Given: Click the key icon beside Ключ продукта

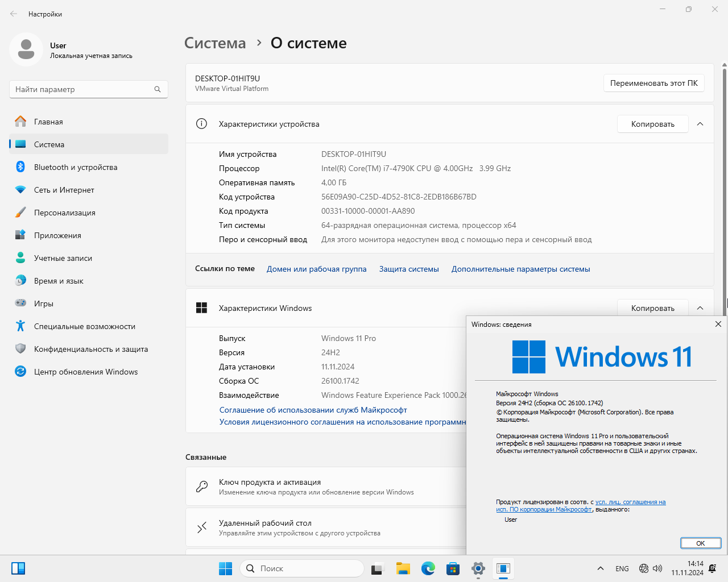Looking at the screenshot, I should click(201, 487).
